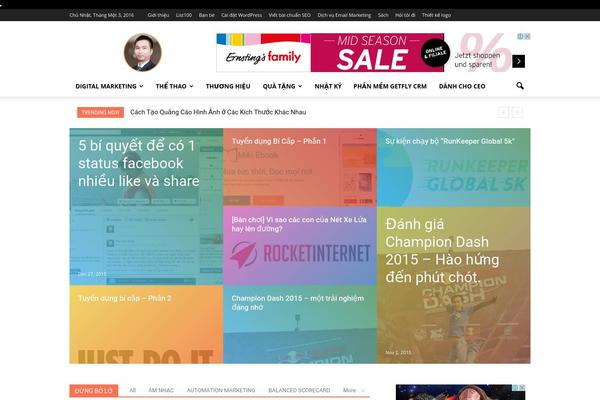Click the author portrait logo
600x400 pixels.
tap(143, 52)
